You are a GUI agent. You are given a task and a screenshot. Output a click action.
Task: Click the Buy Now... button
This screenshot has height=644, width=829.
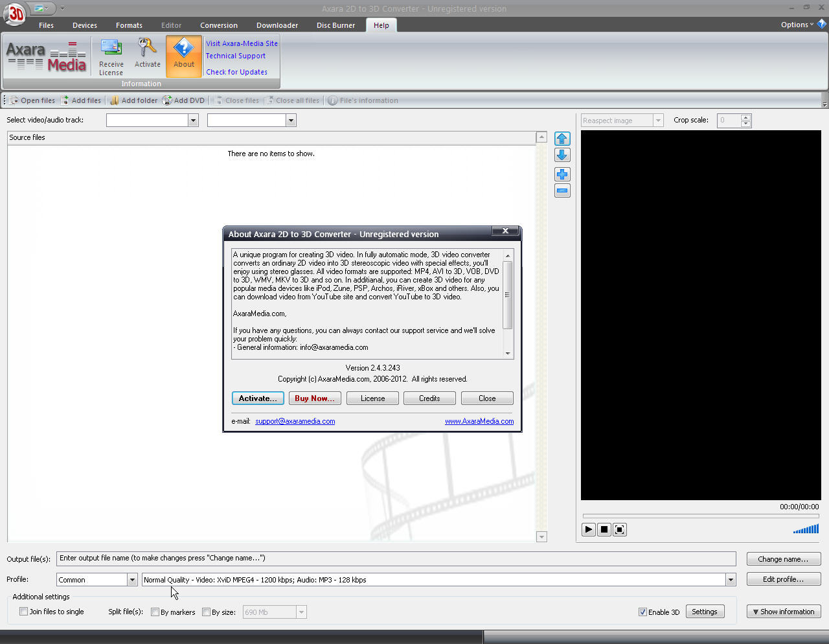coord(315,398)
